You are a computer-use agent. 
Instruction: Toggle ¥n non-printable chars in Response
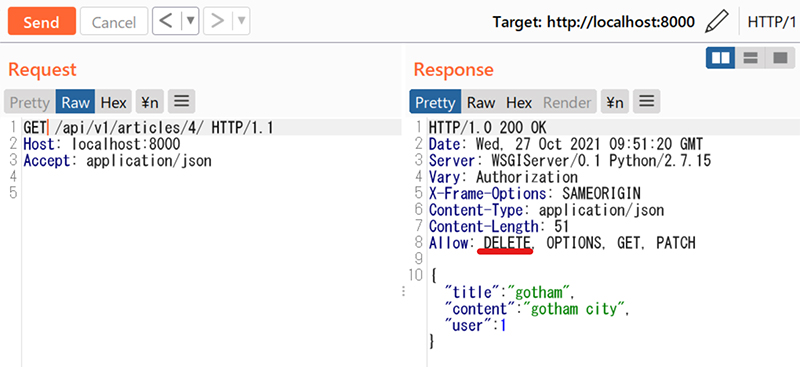[x=615, y=102]
